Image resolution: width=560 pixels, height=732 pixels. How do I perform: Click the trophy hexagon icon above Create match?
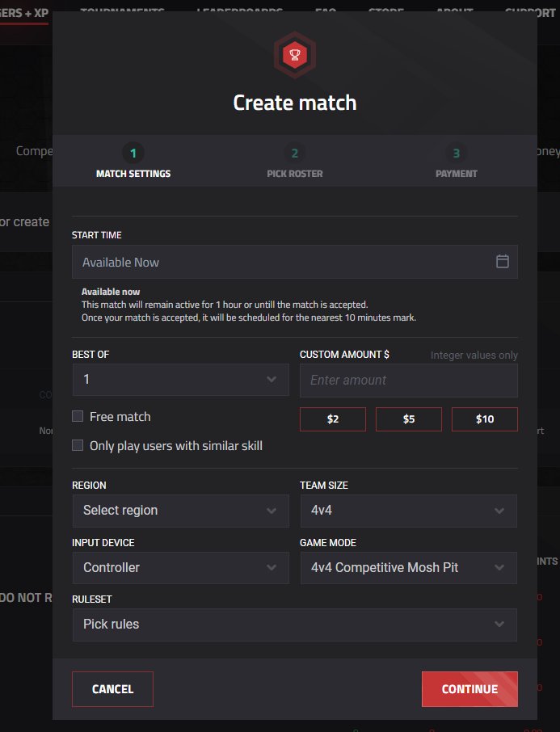click(x=295, y=55)
